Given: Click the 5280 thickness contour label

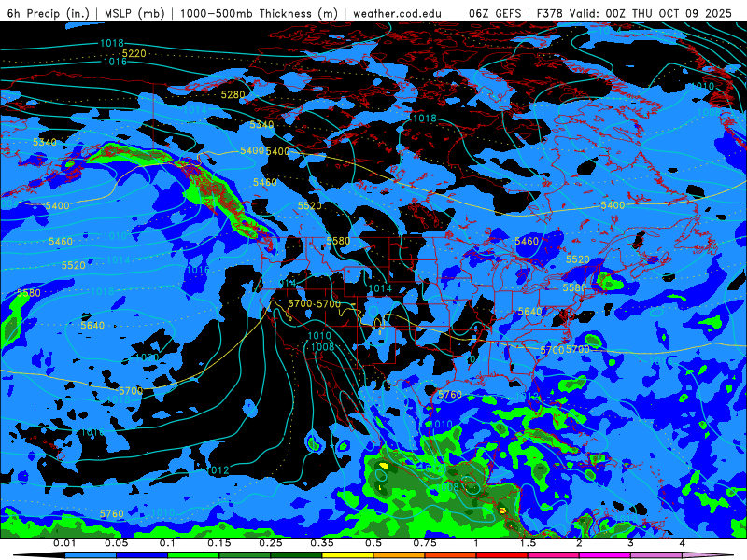Looking at the screenshot, I should click(233, 95).
